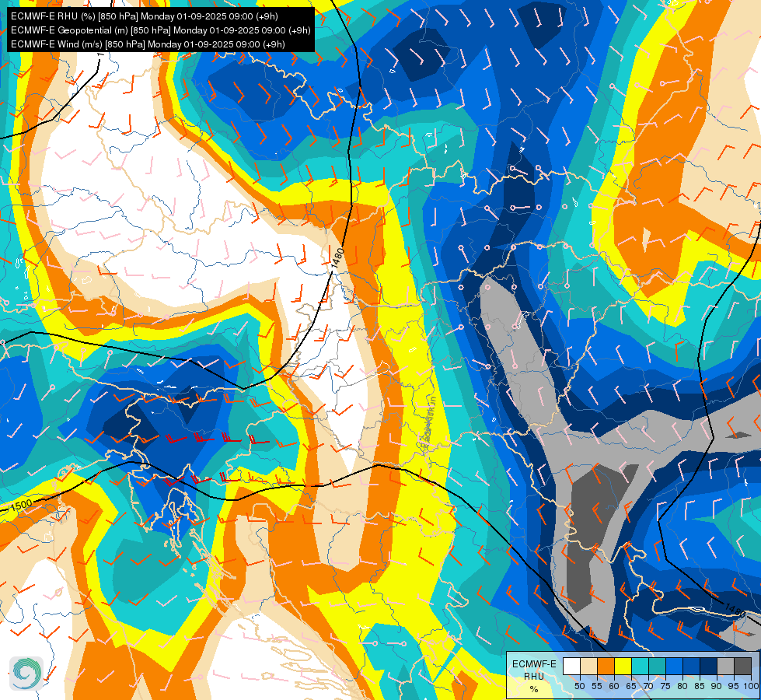Pick the light gray 90–95% swatch
Screen dimensions: 761x700
click(725, 666)
